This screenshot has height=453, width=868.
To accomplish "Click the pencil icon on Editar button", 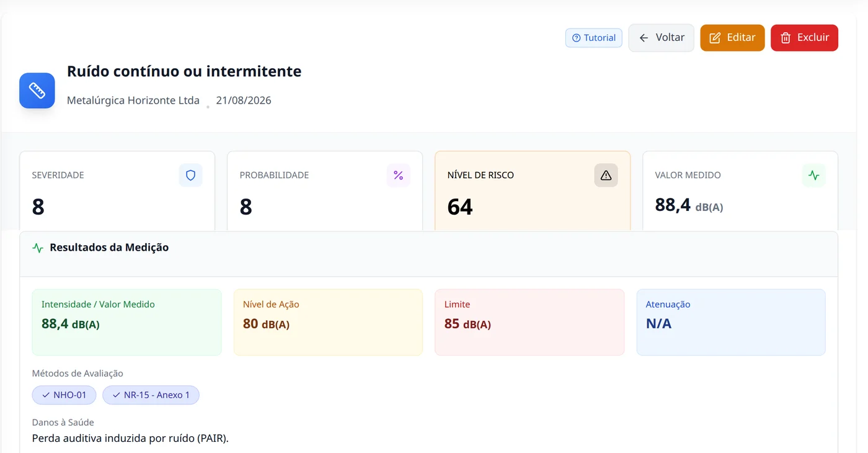I will point(715,38).
